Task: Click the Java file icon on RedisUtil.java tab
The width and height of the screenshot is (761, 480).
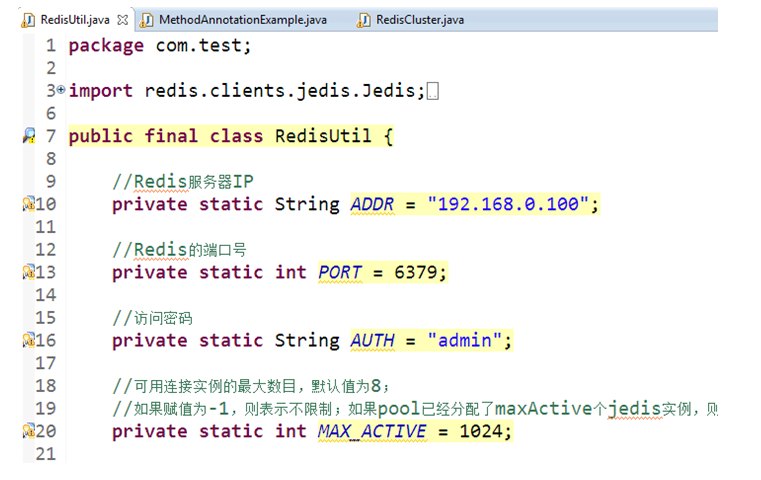Action: tap(28, 20)
